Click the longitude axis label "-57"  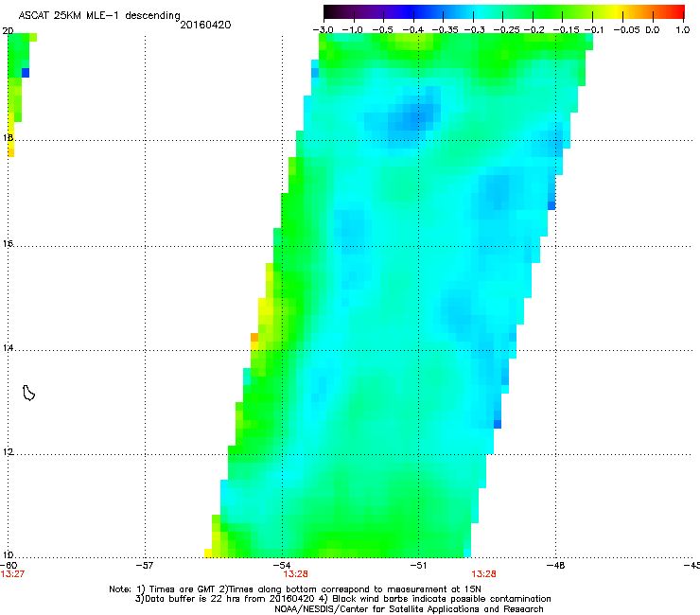pos(145,565)
